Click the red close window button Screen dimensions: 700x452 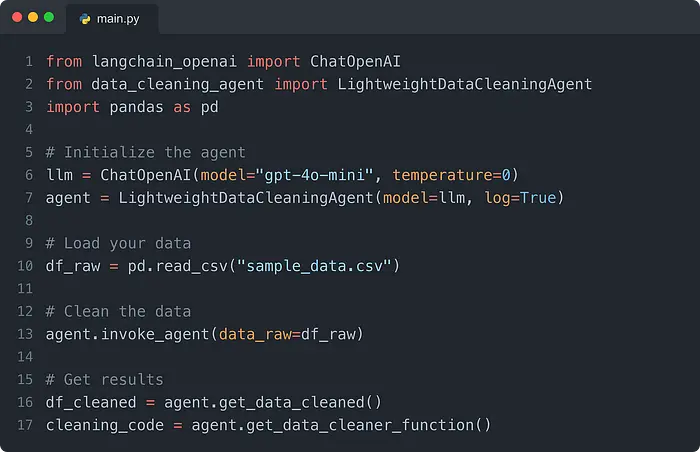tap(16, 17)
